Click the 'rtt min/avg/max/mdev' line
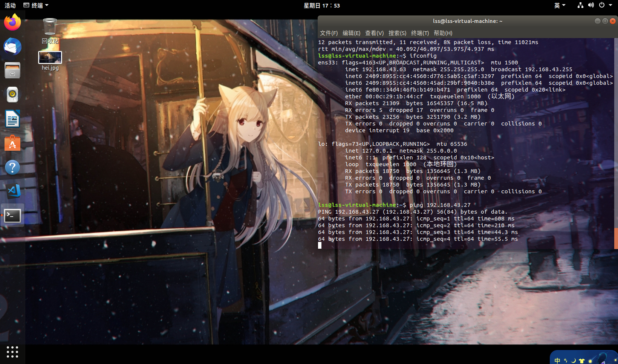This screenshot has width=618, height=364. coord(406,49)
